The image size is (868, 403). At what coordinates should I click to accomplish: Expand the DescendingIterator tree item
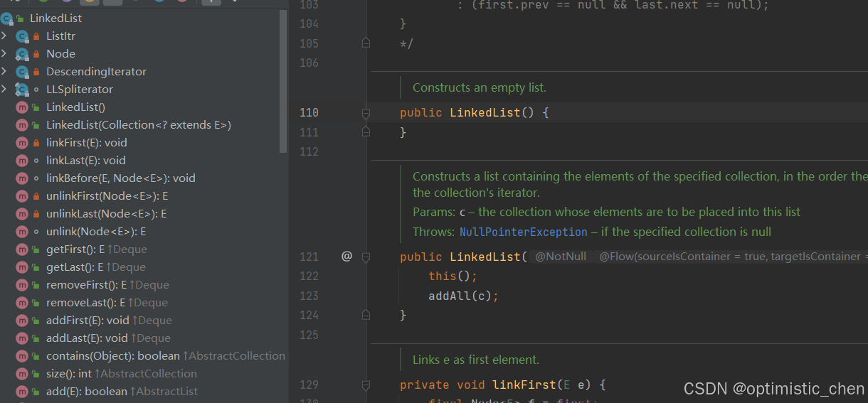4,71
